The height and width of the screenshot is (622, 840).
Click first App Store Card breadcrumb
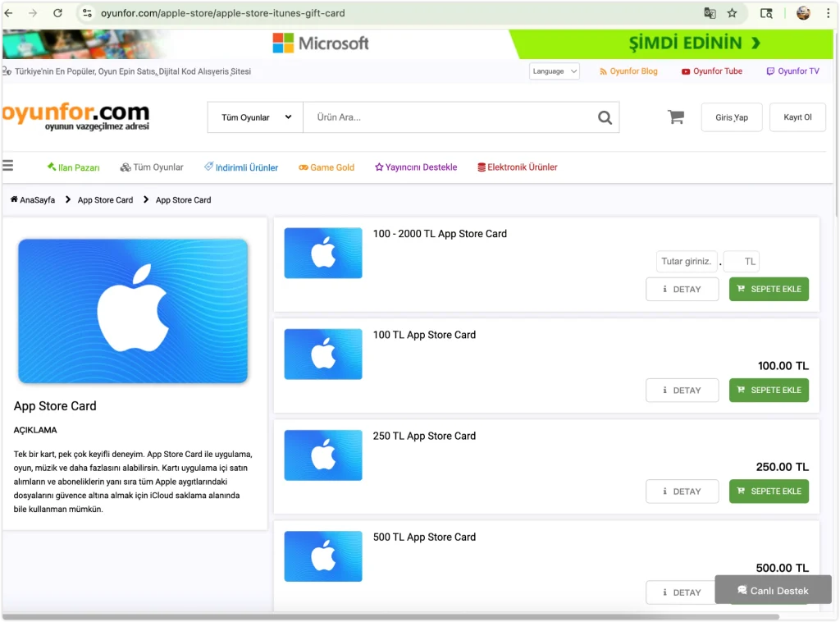[x=105, y=200]
